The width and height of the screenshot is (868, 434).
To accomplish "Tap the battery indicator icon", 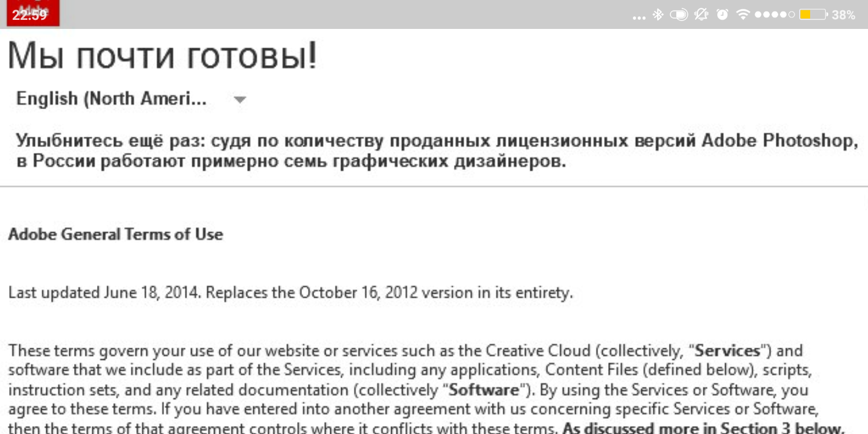I will pos(813,14).
